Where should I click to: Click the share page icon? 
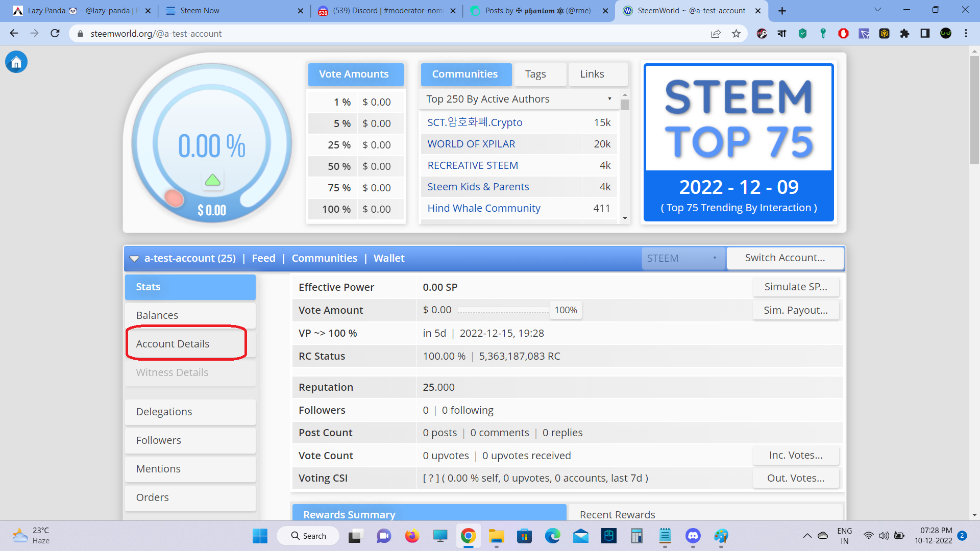716,34
